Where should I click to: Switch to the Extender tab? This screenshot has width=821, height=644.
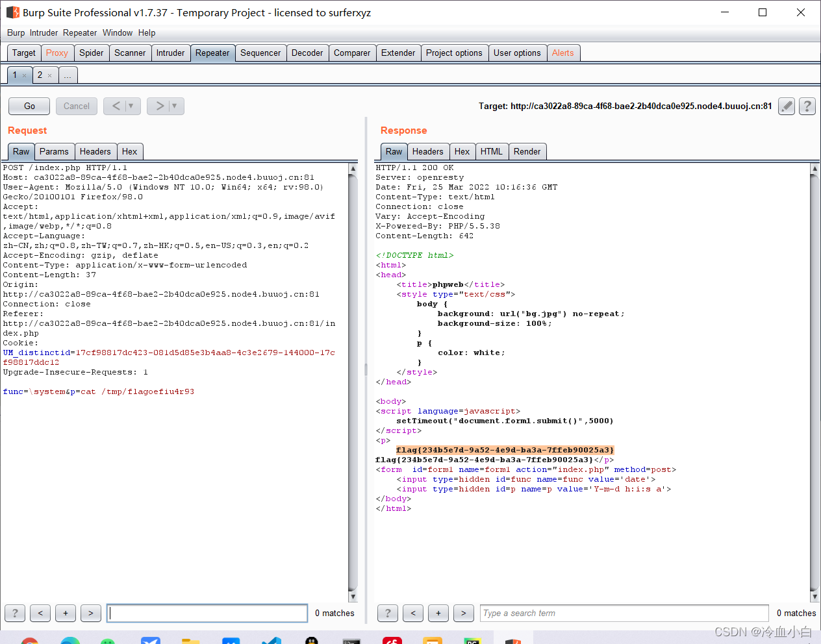click(398, 53)
